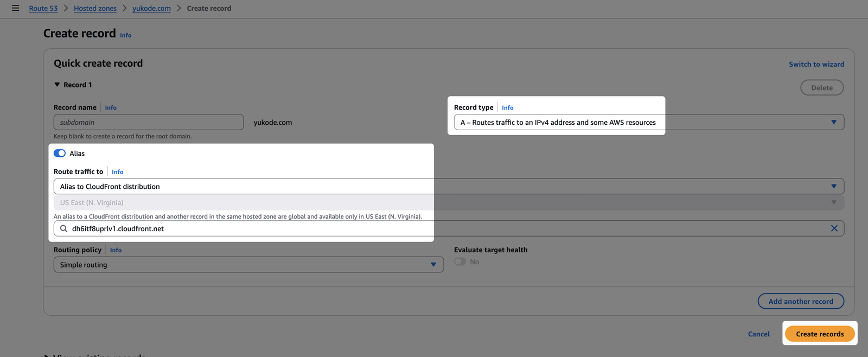This screenshot has width=868, height=357.
Task: Toggle the Alias switch off
Action: tap(60, 154)
